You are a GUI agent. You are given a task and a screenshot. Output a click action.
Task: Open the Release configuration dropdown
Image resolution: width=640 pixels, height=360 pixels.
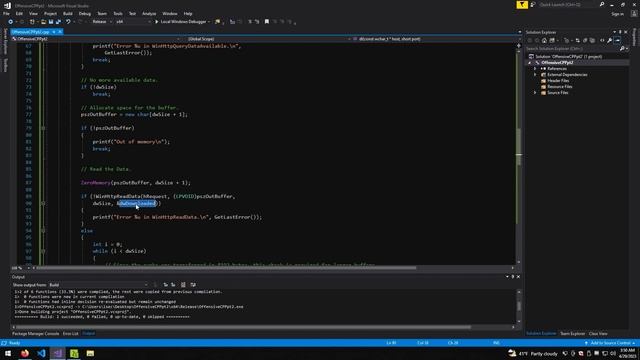click(x=101, y=22)
